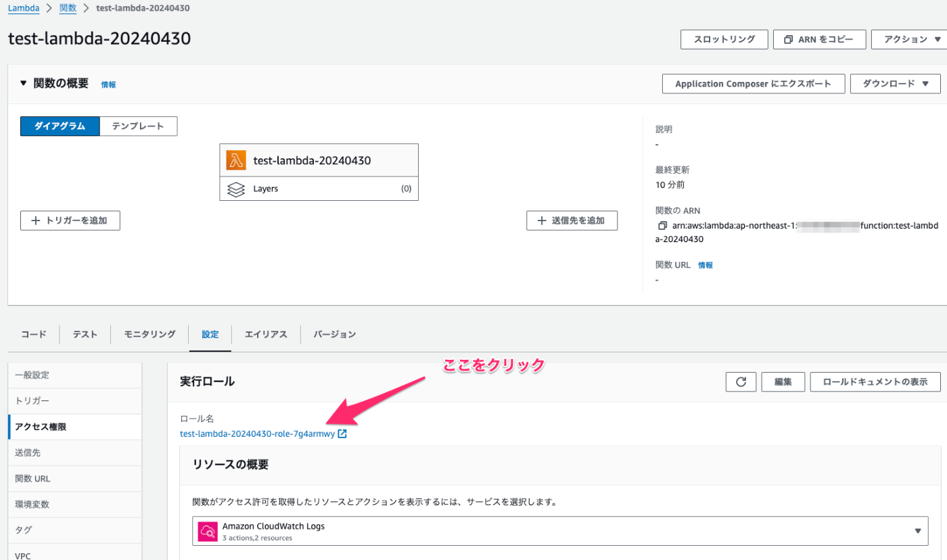Image resolution: width=947 pixels, height=560 pixels.
Task: Click the 送信先を追加 button
Action: pyautogui.click(x=572, y=220)
